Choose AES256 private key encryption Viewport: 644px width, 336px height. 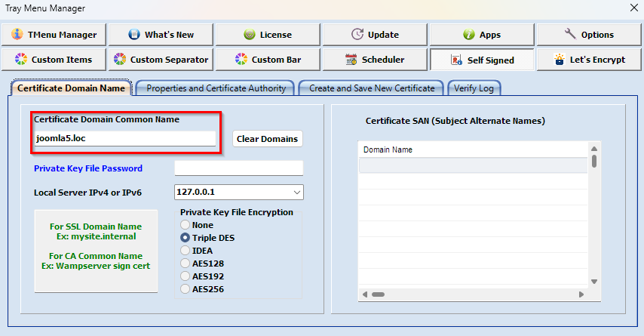186,289
